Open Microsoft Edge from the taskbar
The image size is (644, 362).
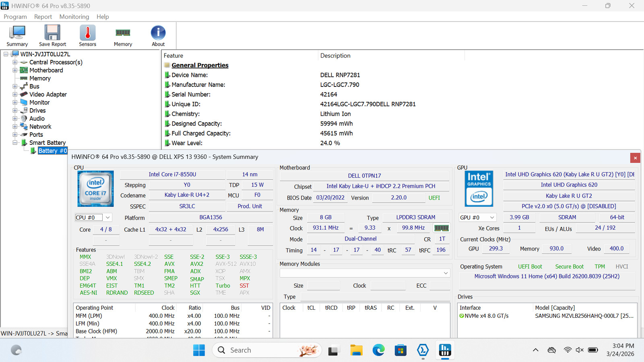click(x=378, y=350)
